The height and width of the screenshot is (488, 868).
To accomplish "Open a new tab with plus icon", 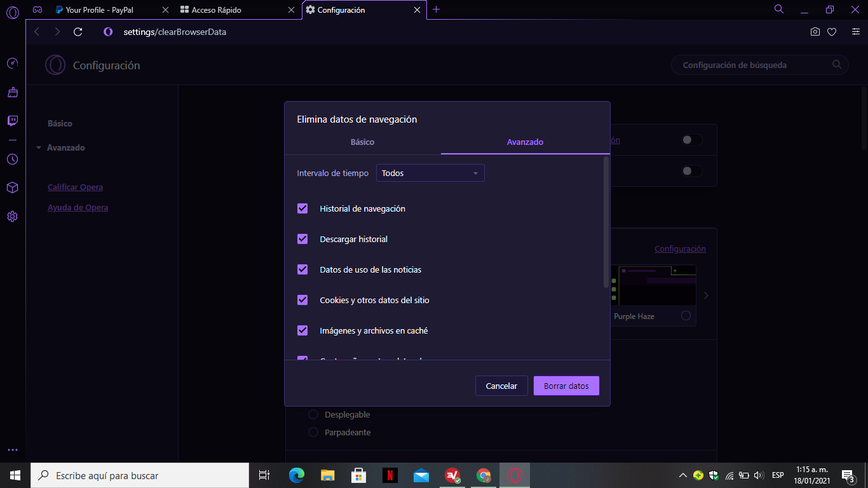I will tap(436, 10).
